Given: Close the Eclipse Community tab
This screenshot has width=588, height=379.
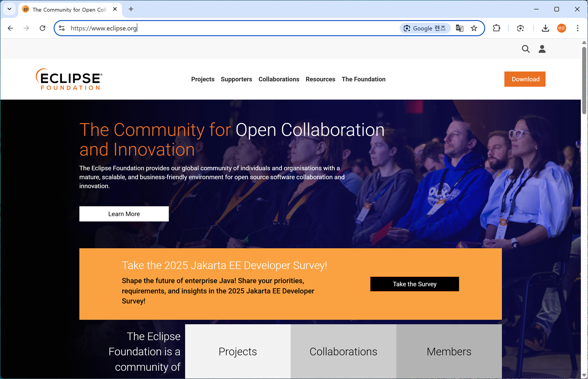Looking at the screenshot, I should coord(115,9).
